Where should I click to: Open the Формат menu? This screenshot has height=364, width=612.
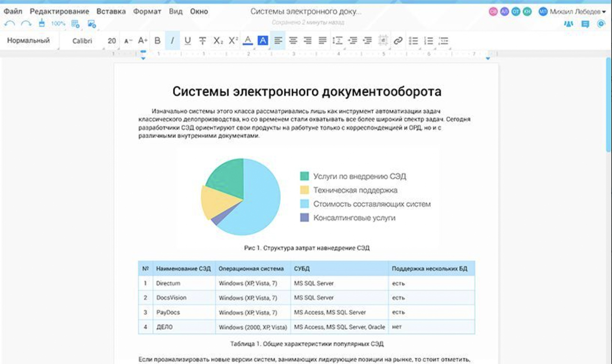pos(147,11)
